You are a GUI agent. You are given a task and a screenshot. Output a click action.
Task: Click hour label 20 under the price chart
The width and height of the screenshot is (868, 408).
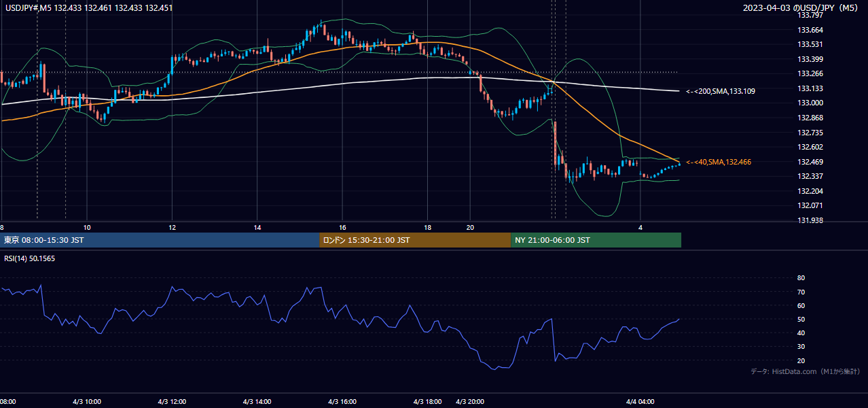pos(470,228)
